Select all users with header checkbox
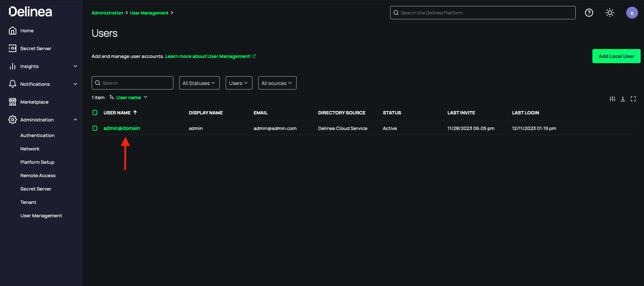This screenshot has width=644, height=286. [x=95, y=113]
